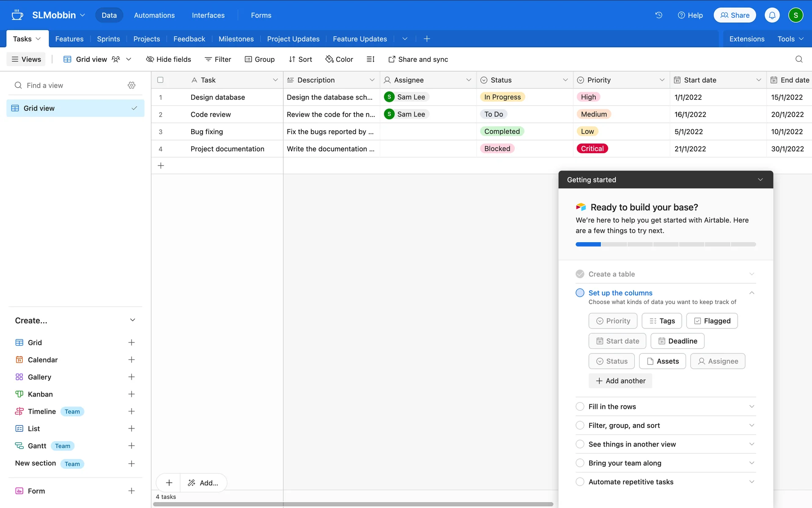Collapse the Create section chevron
The width and height of the screenshot is (812, 508).
pos(132,320)
